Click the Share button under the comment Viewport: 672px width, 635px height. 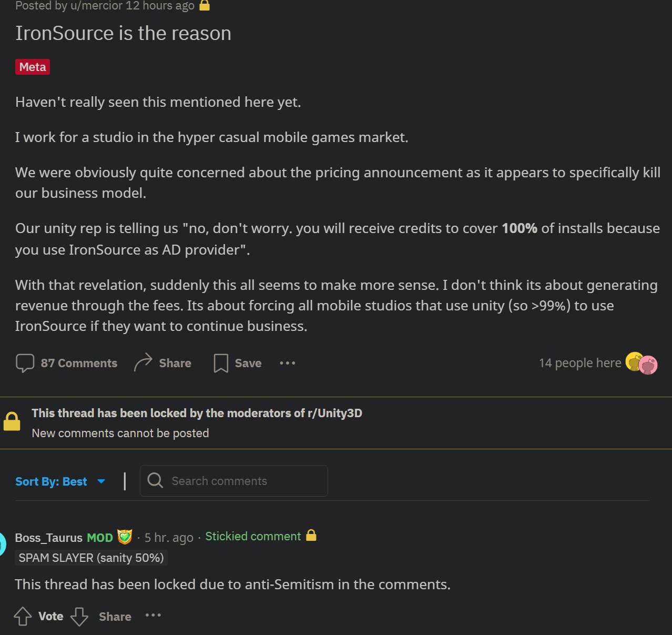(x=115, y=617)
